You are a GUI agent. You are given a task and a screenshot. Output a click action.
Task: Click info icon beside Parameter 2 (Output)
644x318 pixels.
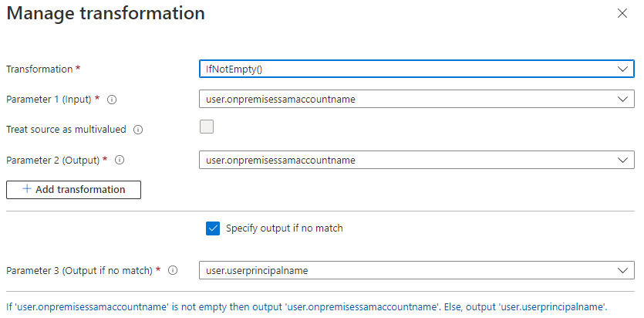(120, 160)
